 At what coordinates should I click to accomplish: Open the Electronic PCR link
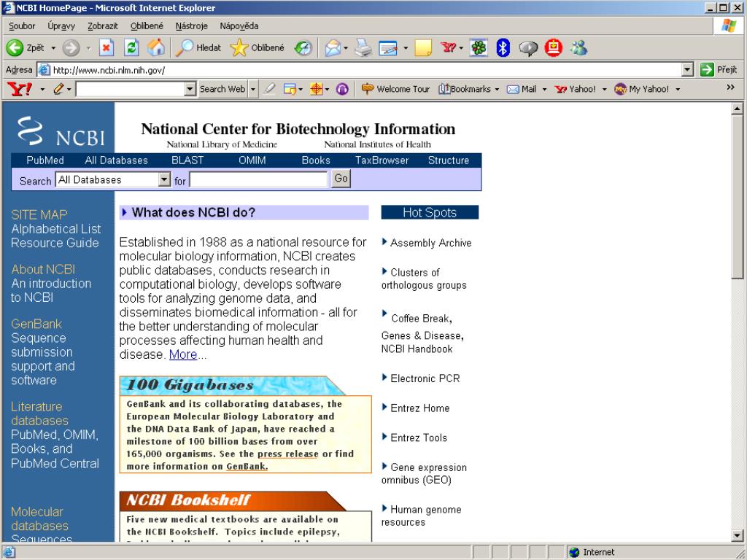pyautogui.click(x=425, y=378)
